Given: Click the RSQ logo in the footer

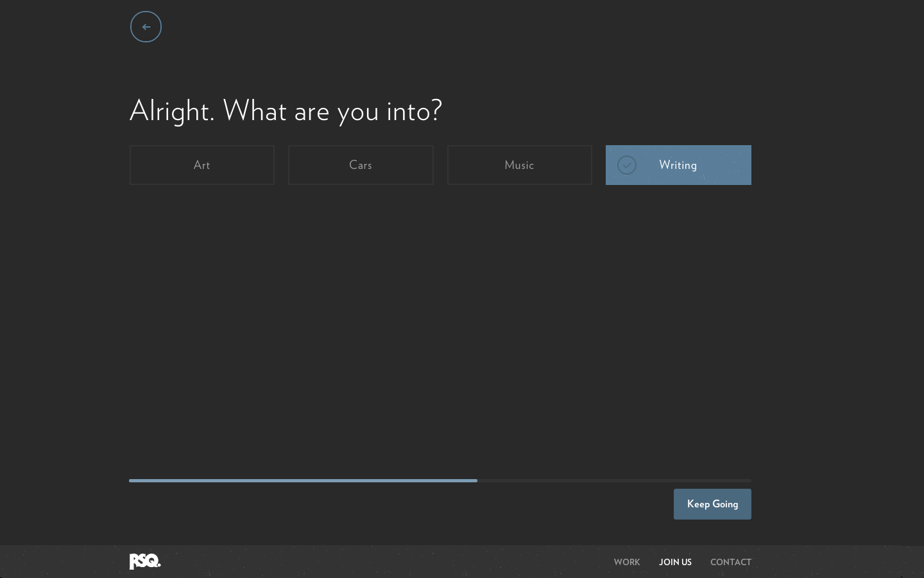Looking at the screenshot, I should click(145, 561).
